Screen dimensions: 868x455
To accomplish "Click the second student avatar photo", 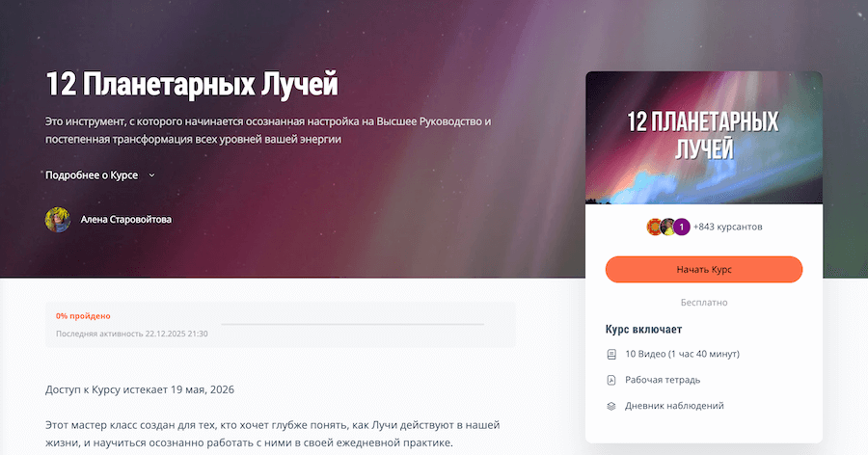I will 668,227.
